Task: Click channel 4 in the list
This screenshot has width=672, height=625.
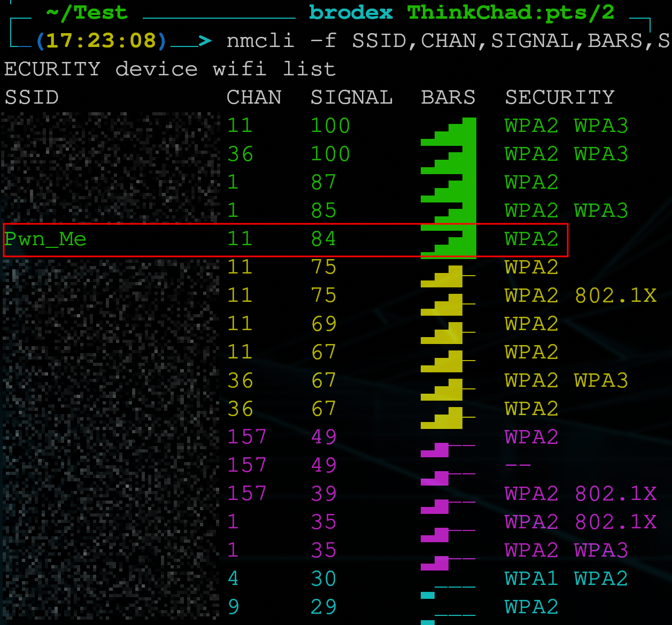Action: click(x=233, y=579)
